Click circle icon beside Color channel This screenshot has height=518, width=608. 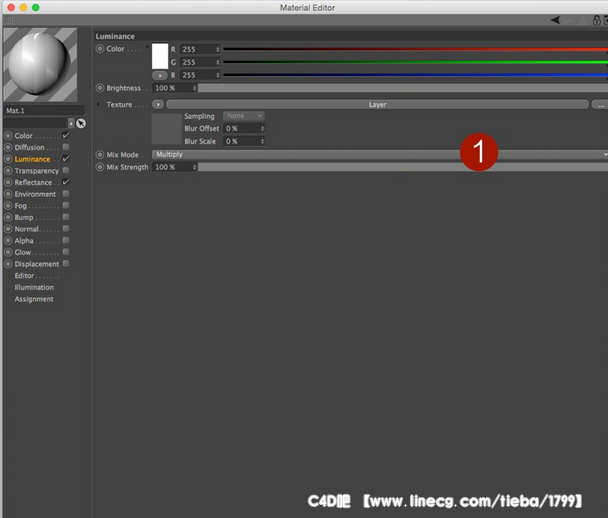[8, 136]
